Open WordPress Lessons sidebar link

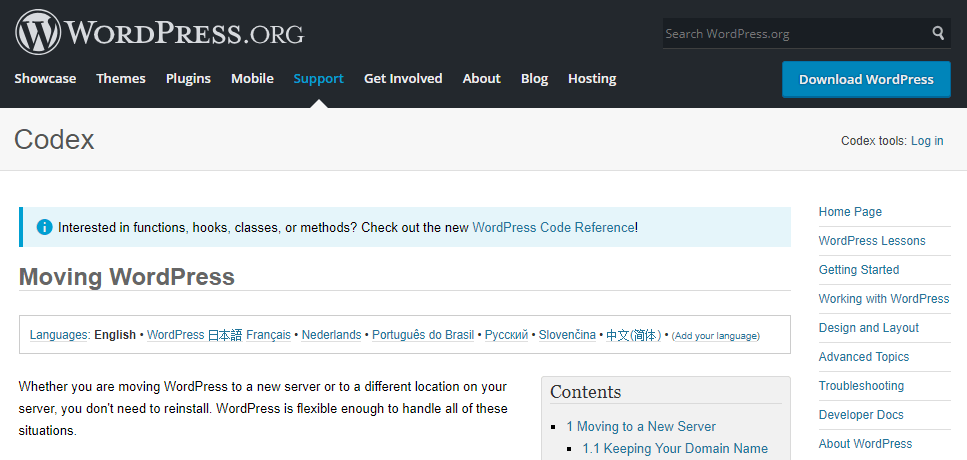(x=872, y=241)
